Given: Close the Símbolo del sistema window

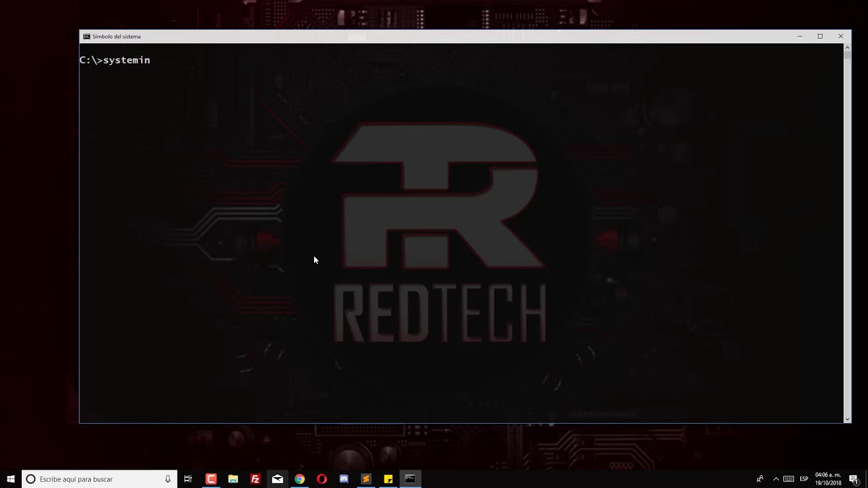Looking at the screenshot, I should coord(841,37).
